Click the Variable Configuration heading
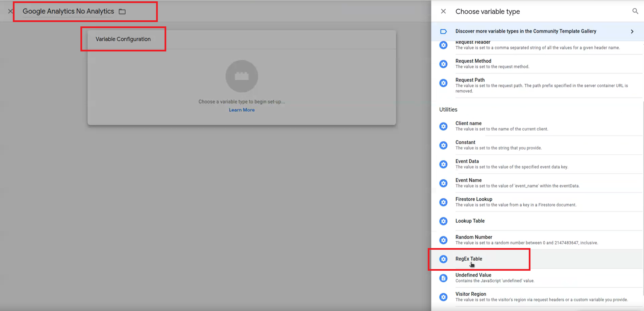 click(x=123, y=39)
